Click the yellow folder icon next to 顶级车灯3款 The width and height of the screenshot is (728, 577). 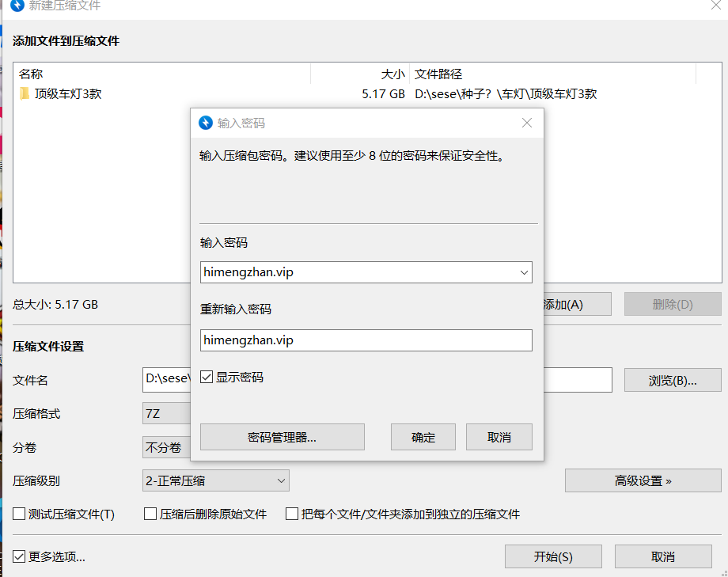(25, 93)
